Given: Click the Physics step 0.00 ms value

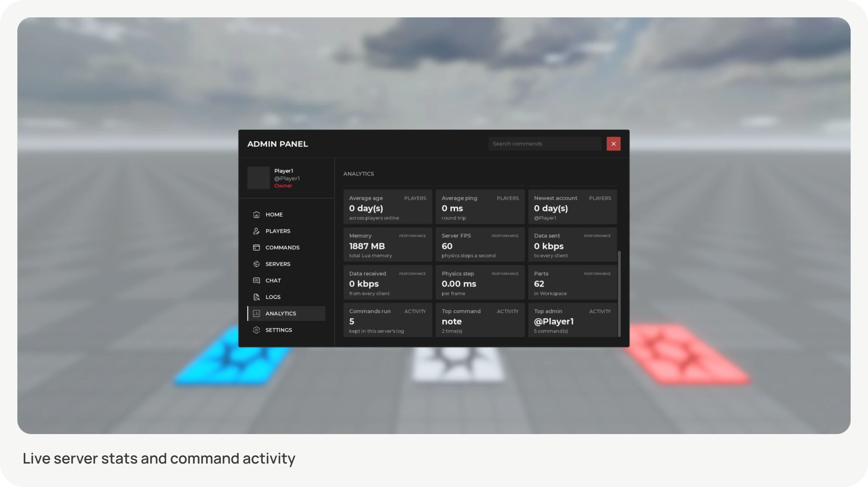Looking at the screenshot, I should pyautogui.click(x=459, y=284).
